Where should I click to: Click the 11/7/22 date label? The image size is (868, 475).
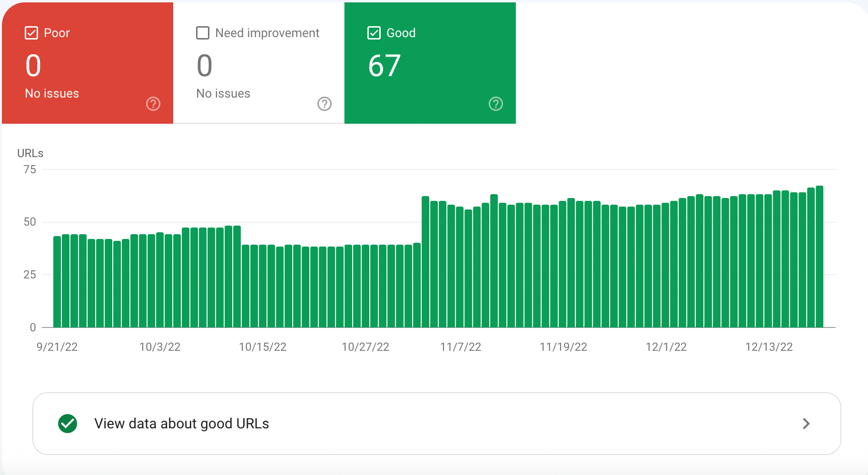(x=461, y=347)
